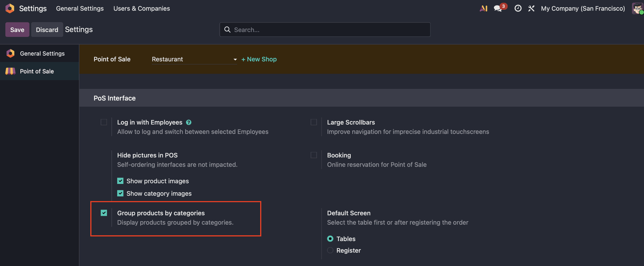Click the help icon beside Log in with Employees
The image size is (644, 266).
click(x=189, y=122)
